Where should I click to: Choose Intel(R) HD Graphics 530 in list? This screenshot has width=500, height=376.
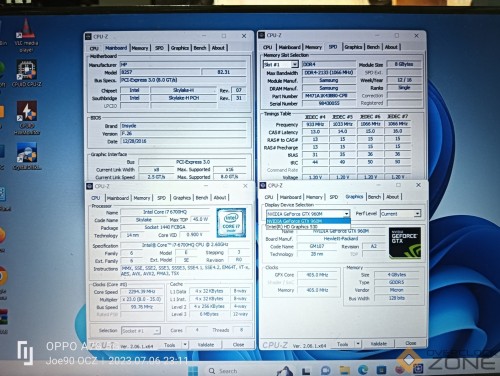pyautogui.click(x=308, y=227)
